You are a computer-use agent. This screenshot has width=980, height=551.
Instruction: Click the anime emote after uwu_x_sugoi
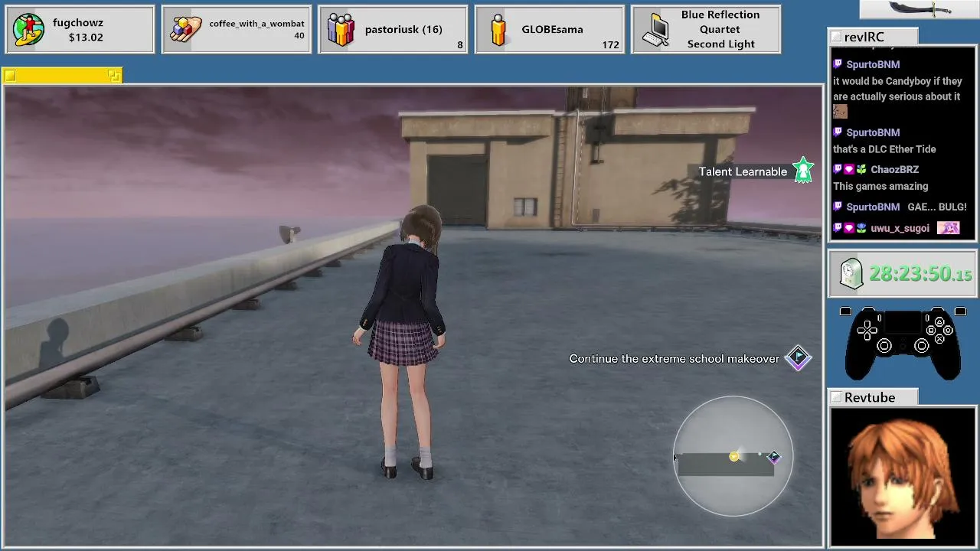point(948,228)
